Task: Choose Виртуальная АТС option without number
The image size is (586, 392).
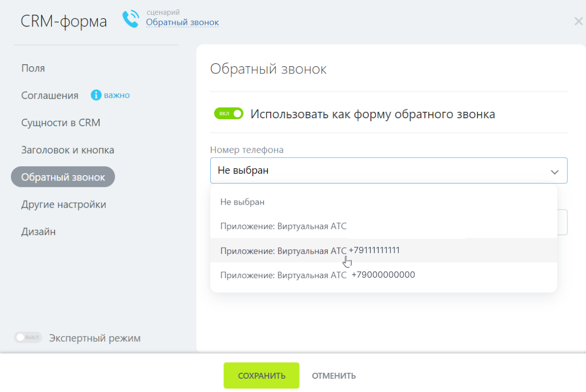Action: (x=283, y=226)
